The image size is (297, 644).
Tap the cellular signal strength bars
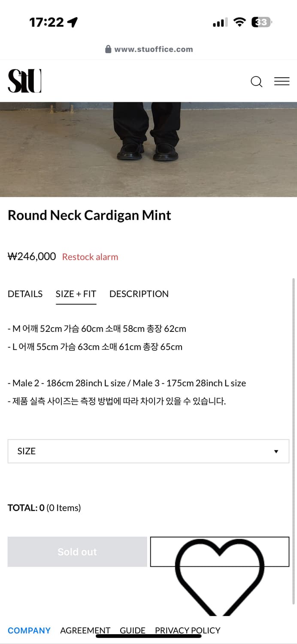(x=219, y=21)
